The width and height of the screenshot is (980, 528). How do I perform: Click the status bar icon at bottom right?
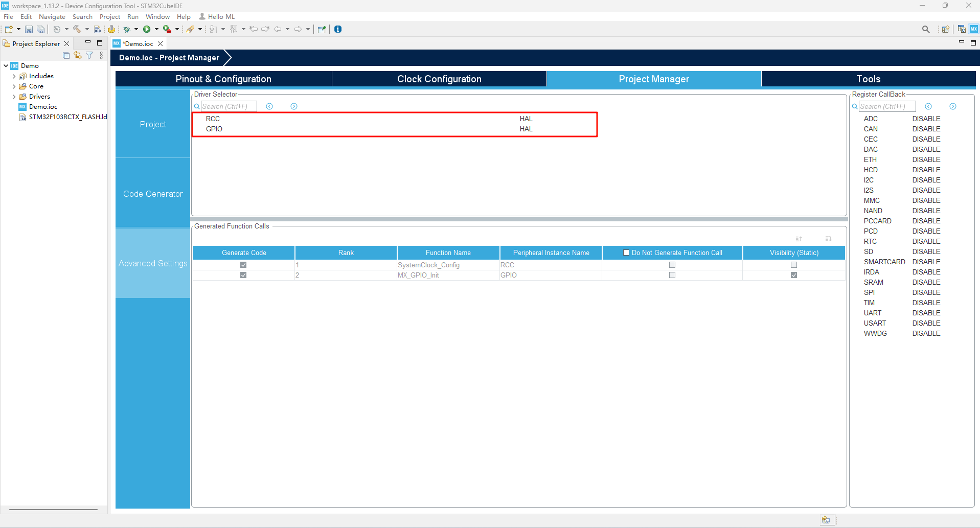click(826, 520)
